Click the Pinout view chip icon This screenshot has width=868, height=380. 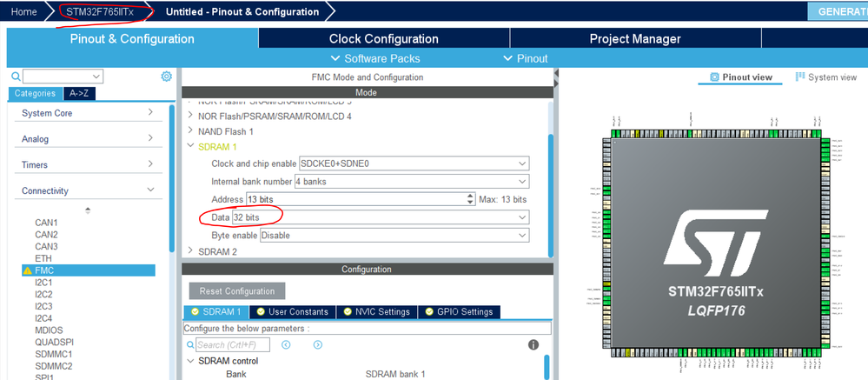[x=714, y=77]
